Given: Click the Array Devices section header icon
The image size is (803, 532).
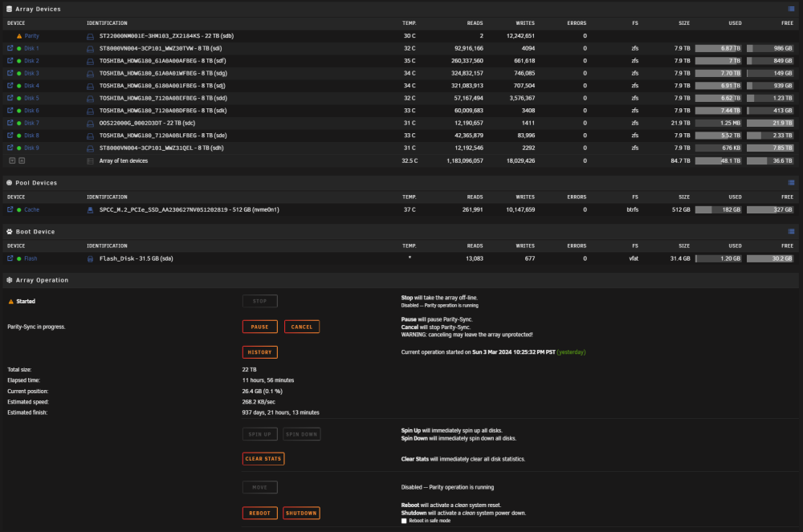Looking at the screenshot, I should point(9,9).
